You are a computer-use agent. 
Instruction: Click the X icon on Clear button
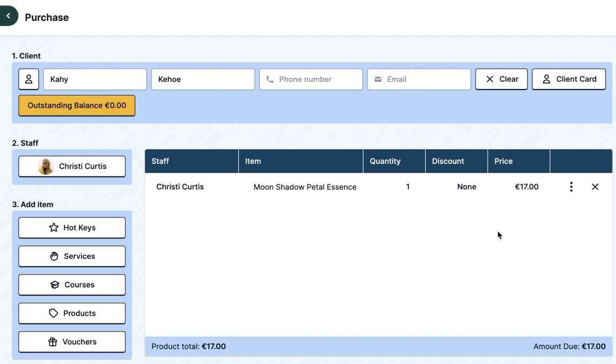pyautogui.click(x=490, y=79)
